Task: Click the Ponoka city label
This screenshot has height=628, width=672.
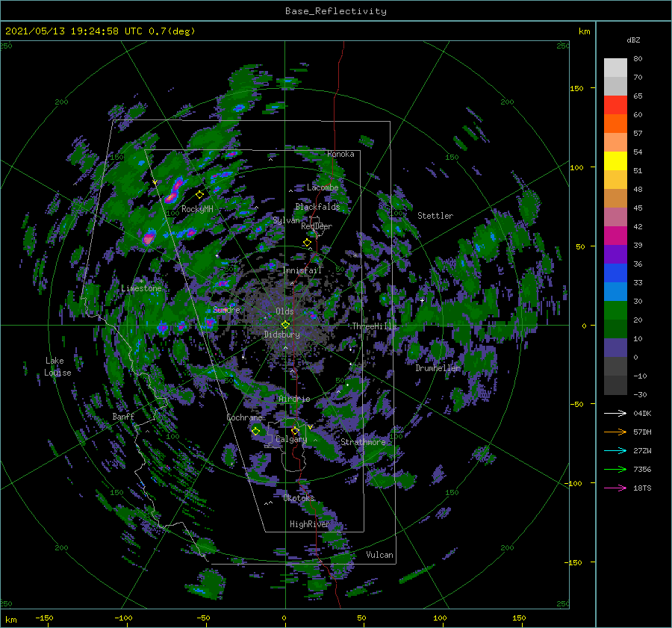Action: [x=340, y=154]
